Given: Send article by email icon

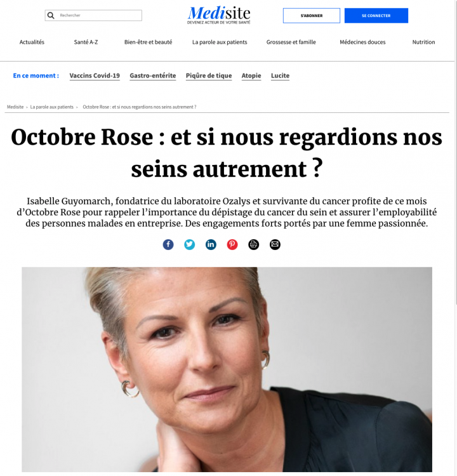Looking at the screenshot, I should 275,244.
